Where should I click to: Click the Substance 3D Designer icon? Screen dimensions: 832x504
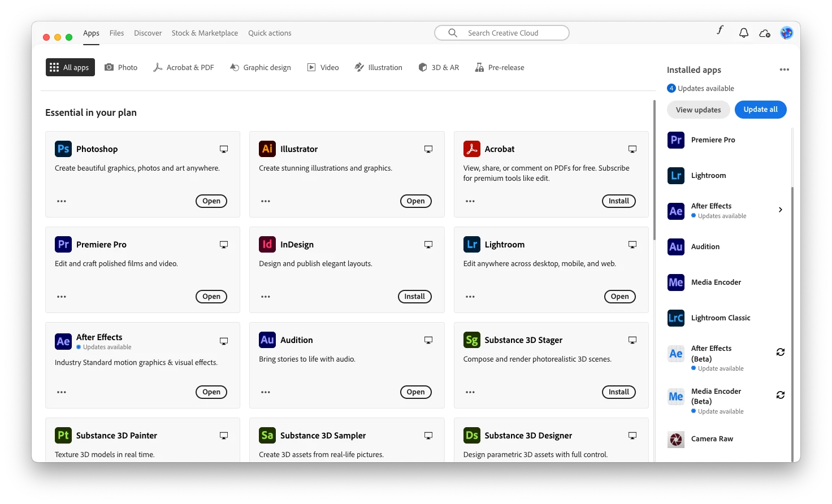(471, 435)
